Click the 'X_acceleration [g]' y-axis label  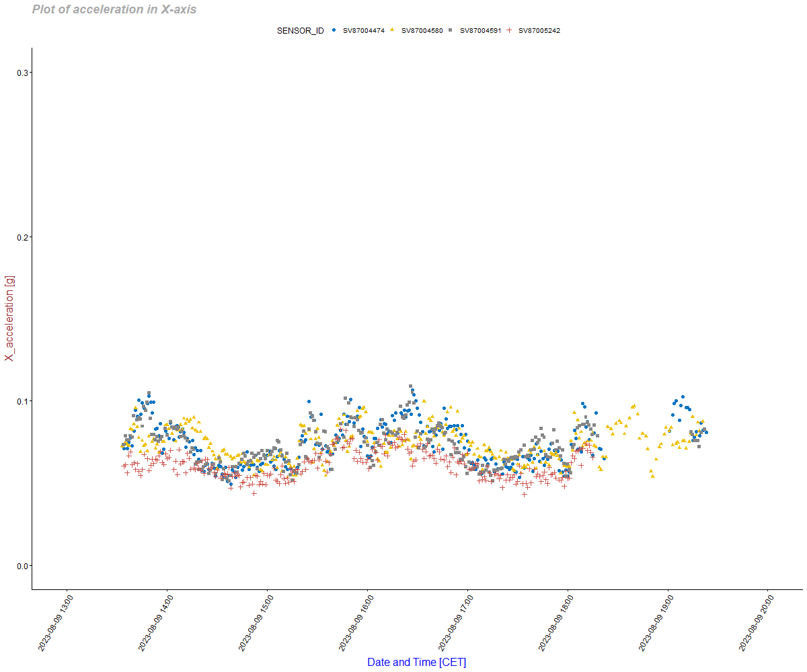click(x=9, y=318)
